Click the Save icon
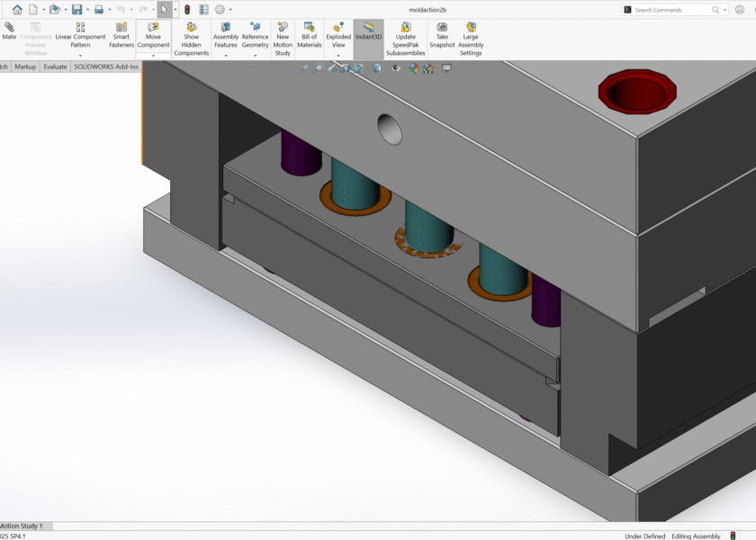This screenshot has height=540, width=756. tap(76, 10)
